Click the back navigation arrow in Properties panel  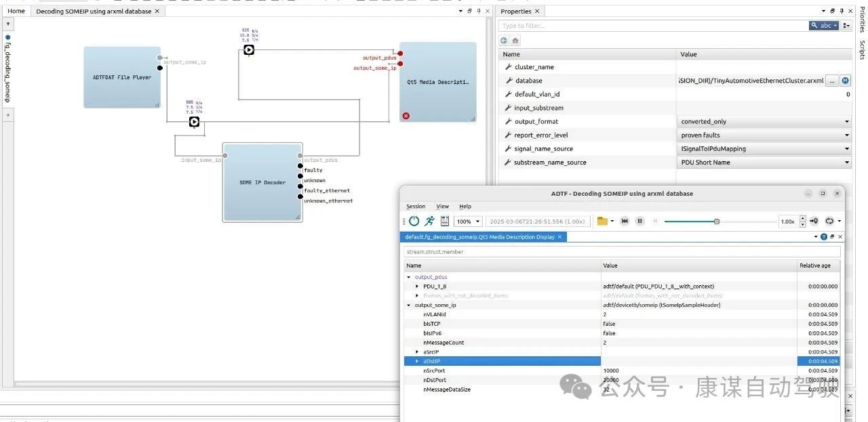(503, 40)
